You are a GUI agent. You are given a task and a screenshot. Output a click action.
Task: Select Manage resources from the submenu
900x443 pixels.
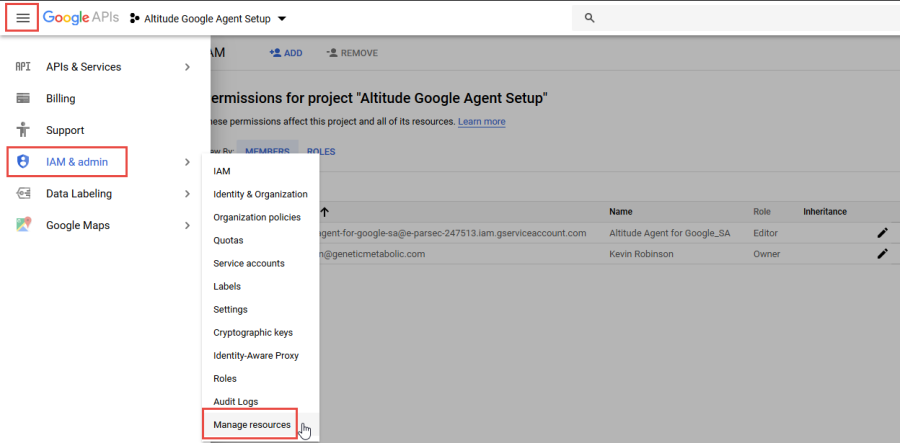pos(252,425)
